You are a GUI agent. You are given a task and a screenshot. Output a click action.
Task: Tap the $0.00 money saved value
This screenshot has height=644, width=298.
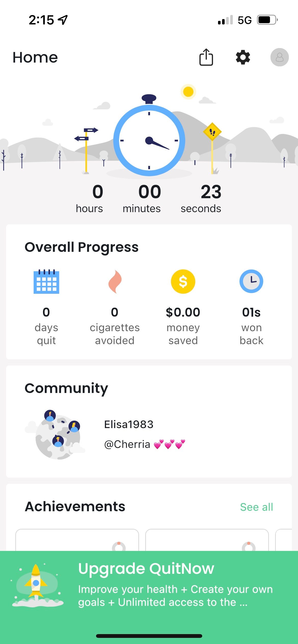[183, 312]
